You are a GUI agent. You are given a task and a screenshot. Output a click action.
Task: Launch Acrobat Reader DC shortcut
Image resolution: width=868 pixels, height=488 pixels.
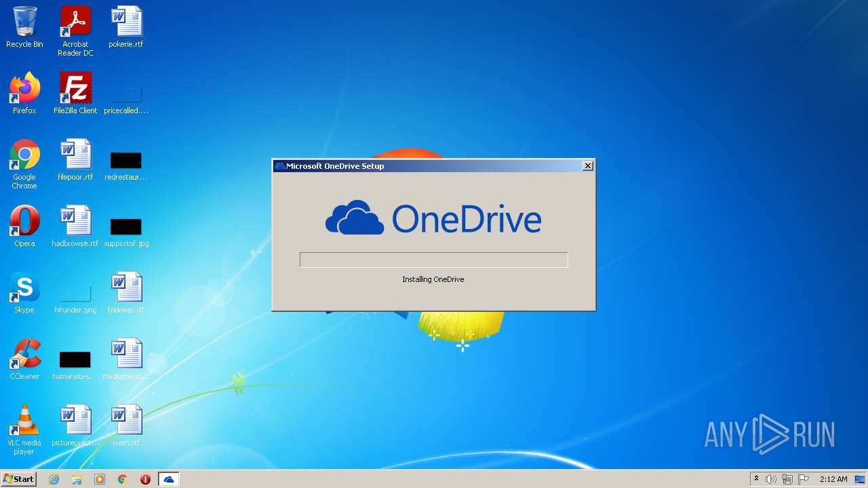pos(75,30)
